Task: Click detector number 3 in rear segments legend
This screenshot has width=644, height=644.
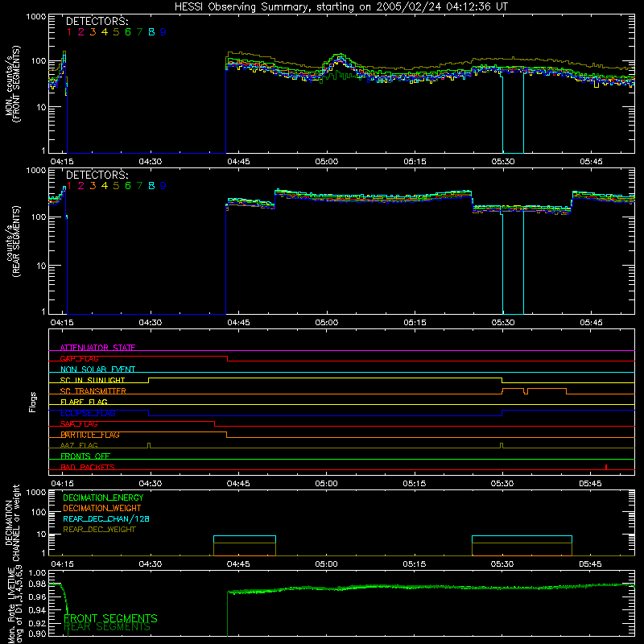Action: tap(93, 186)
